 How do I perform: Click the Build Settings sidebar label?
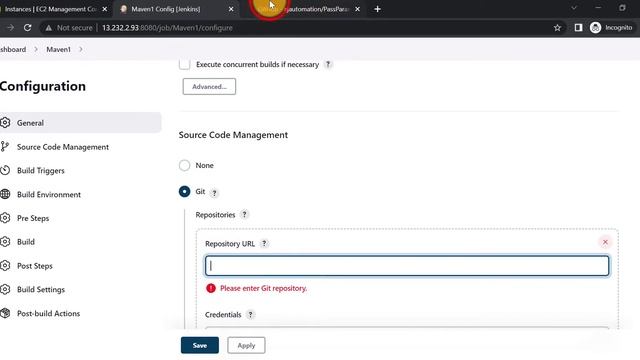(41, 289)
